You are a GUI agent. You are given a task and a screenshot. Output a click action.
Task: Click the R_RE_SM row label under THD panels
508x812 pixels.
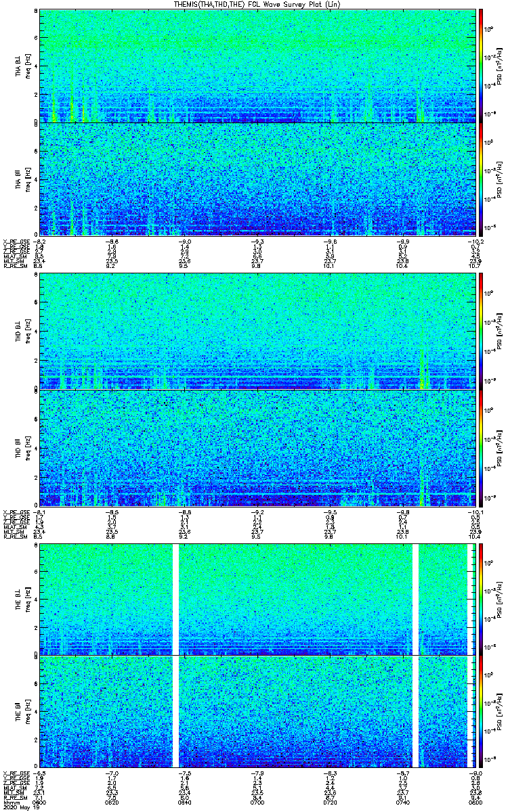click(x=16, y=535)
